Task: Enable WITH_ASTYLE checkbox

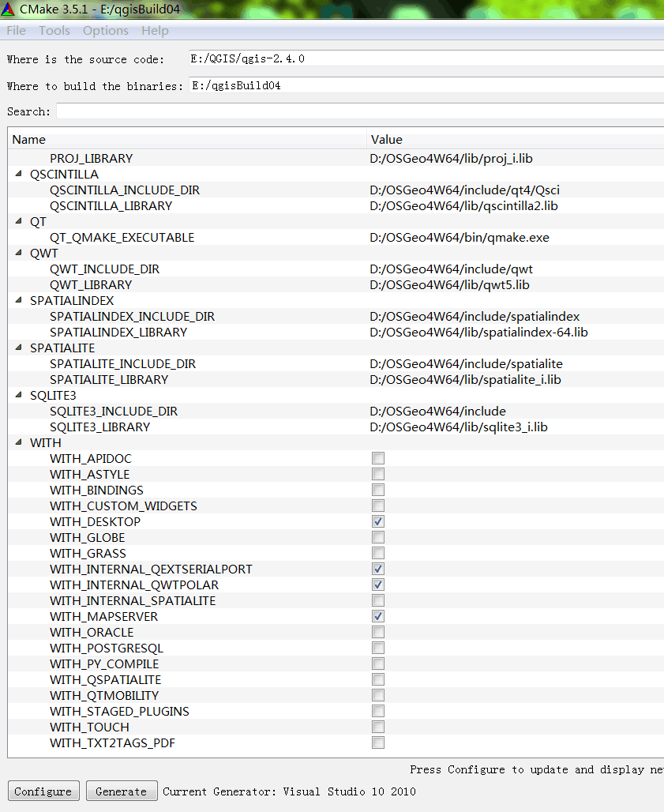Action: point(378,474)
